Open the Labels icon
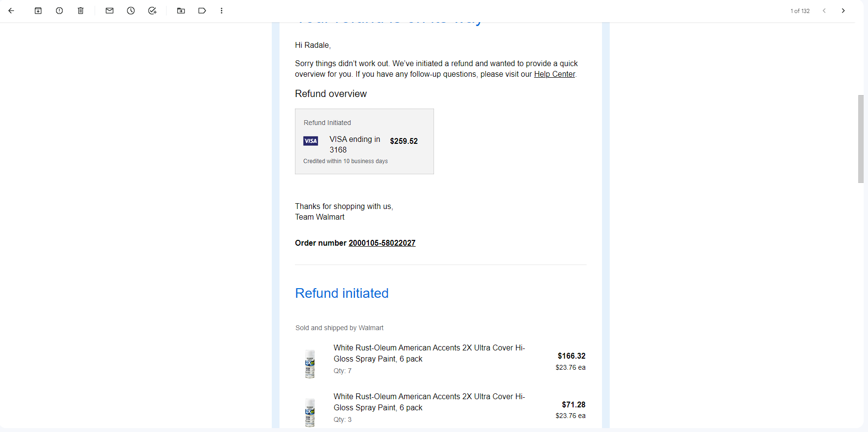The image size is (868, 432). [202, 11]
